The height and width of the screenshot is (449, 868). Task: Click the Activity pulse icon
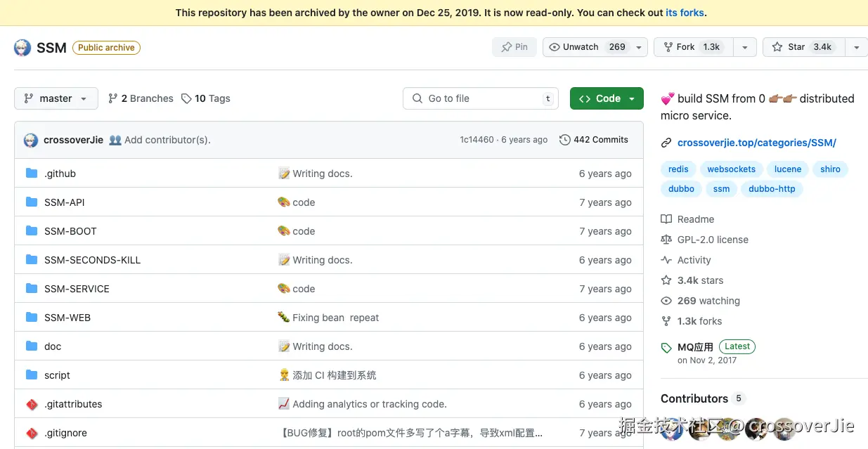click(666, 260)
